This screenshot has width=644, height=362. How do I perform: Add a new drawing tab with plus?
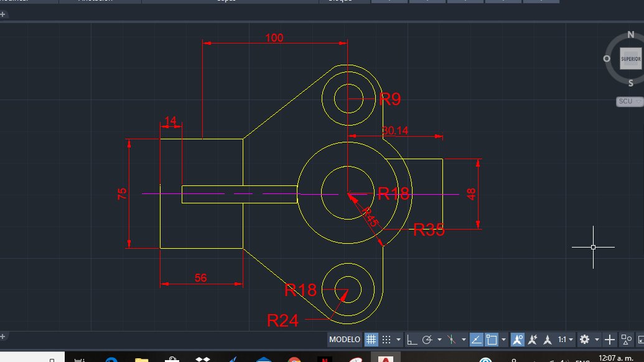3,14
